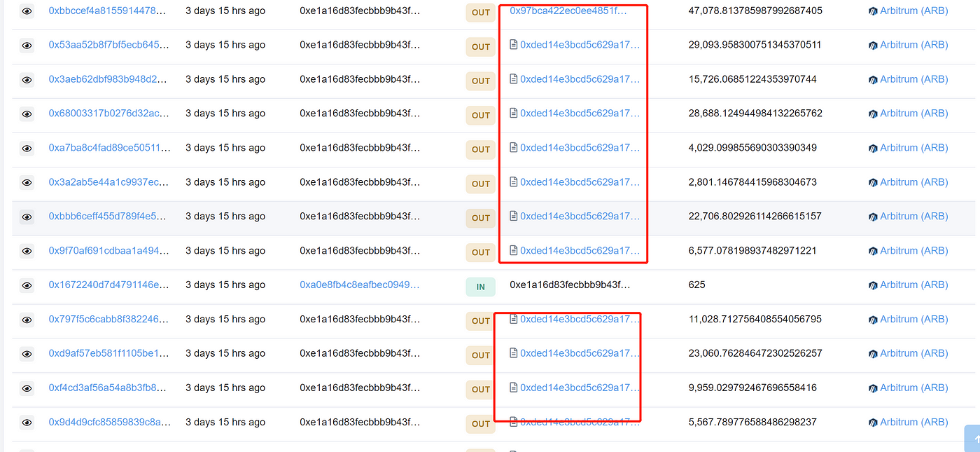Click Arbitrum (ARB) token link in 4,029.09 row
Viewport: 980px width, 452px height.
point(913,148)
